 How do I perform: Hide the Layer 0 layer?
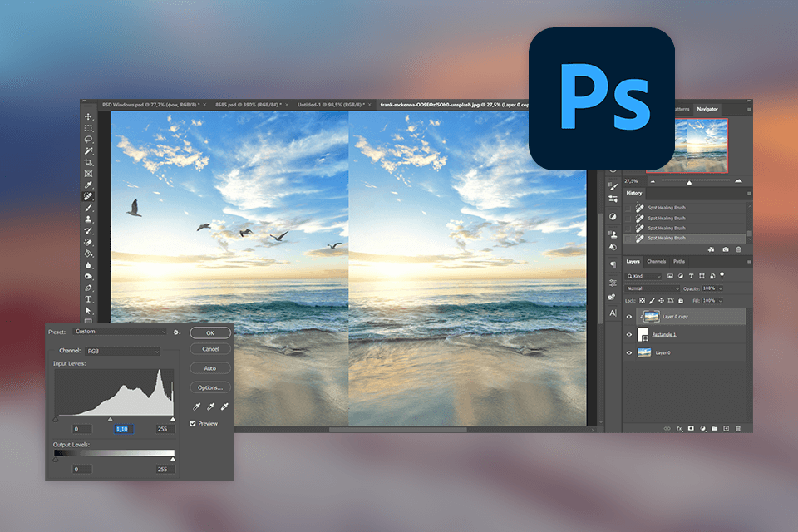click(629, 352)
